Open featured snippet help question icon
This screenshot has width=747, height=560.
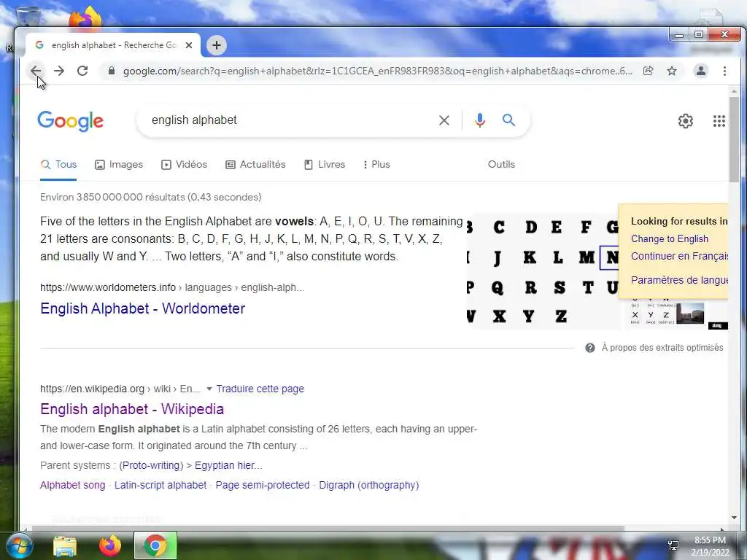click(x=589, y=348)
